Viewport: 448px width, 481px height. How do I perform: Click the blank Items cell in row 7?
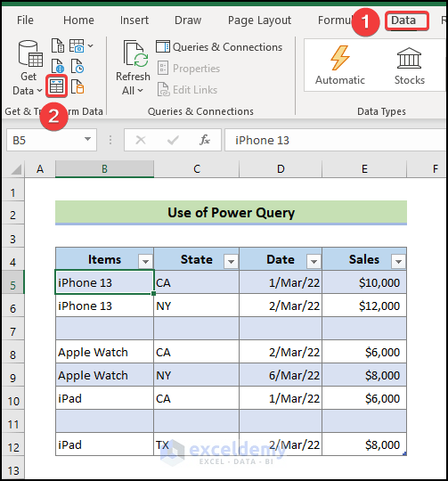click(x=104, y=329)
